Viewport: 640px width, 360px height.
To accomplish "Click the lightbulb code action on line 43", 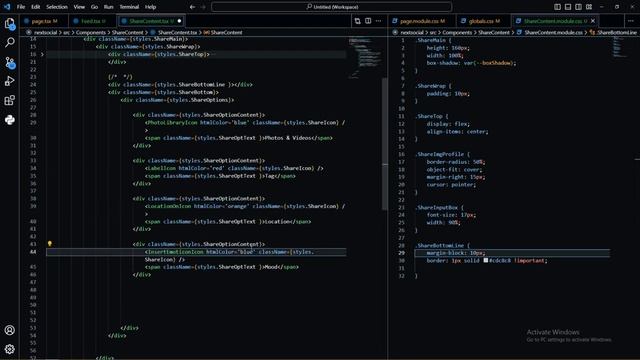I will pos(50,244).
